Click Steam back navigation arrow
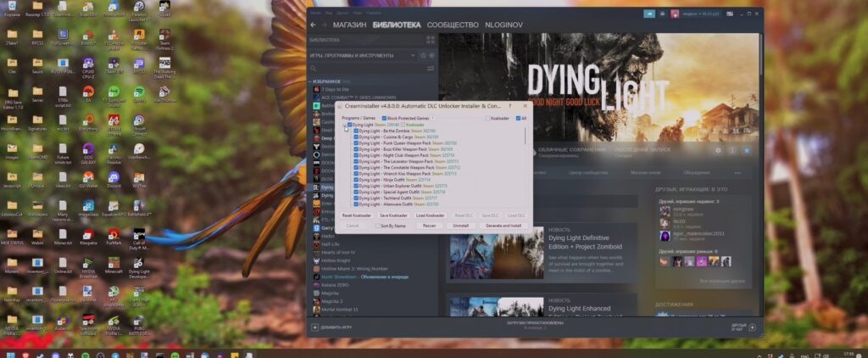 [x=313, y=25]
